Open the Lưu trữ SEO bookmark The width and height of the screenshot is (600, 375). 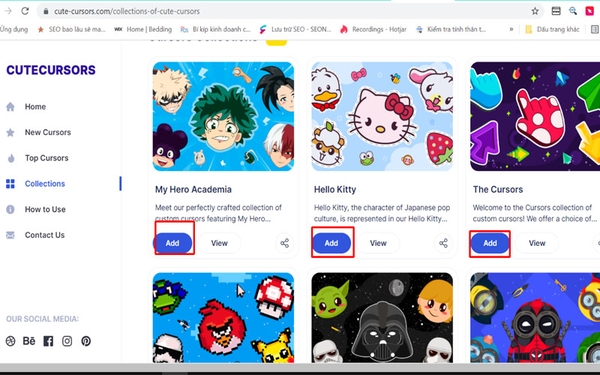(x=295, y=29)
